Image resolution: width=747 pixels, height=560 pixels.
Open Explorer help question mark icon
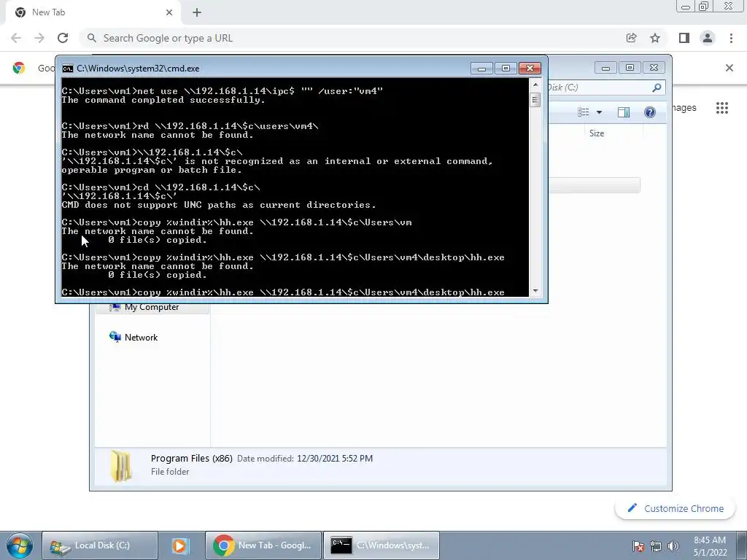650,112
